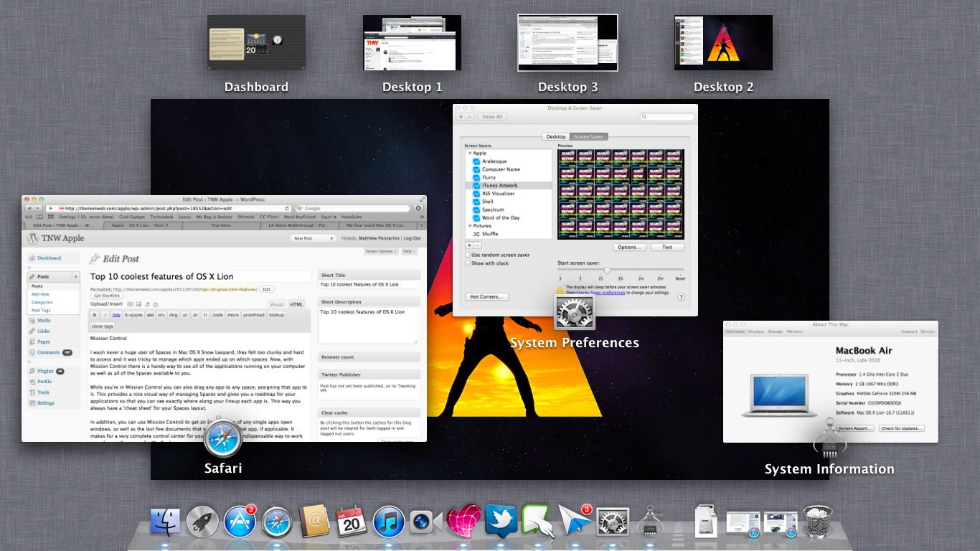Select the Screen Saver tab

pyautogui.click(x=588, y=136)
